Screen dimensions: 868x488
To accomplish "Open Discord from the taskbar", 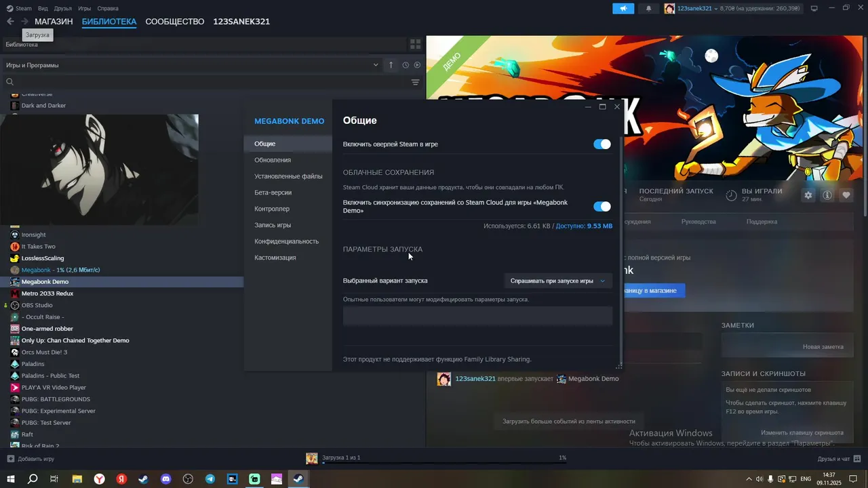I will point(166,479).
